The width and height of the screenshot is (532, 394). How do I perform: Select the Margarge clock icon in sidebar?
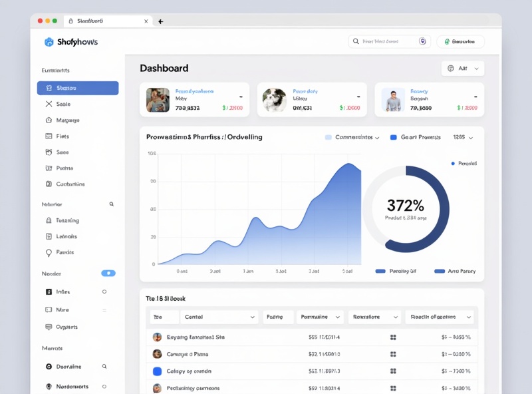[x=49, y=120]
